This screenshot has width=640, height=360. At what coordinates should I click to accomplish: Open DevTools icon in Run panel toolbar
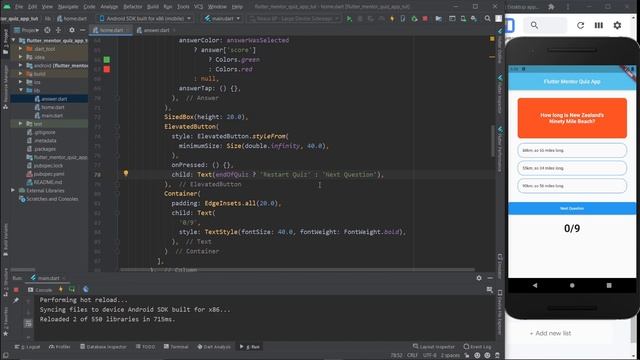(86, 289)
